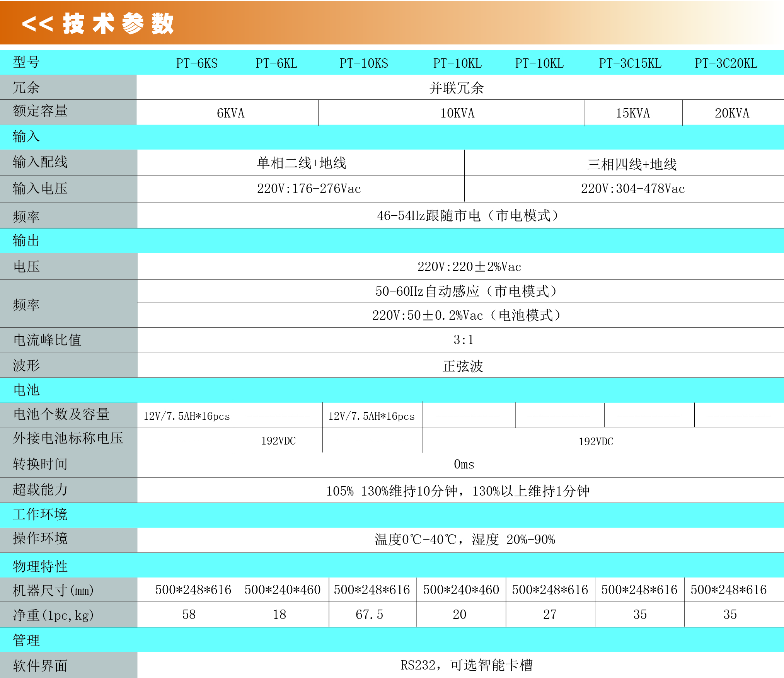Click the 冗余 row label
The height and width of the screenshot is (678, 784).
pos(26,87)
